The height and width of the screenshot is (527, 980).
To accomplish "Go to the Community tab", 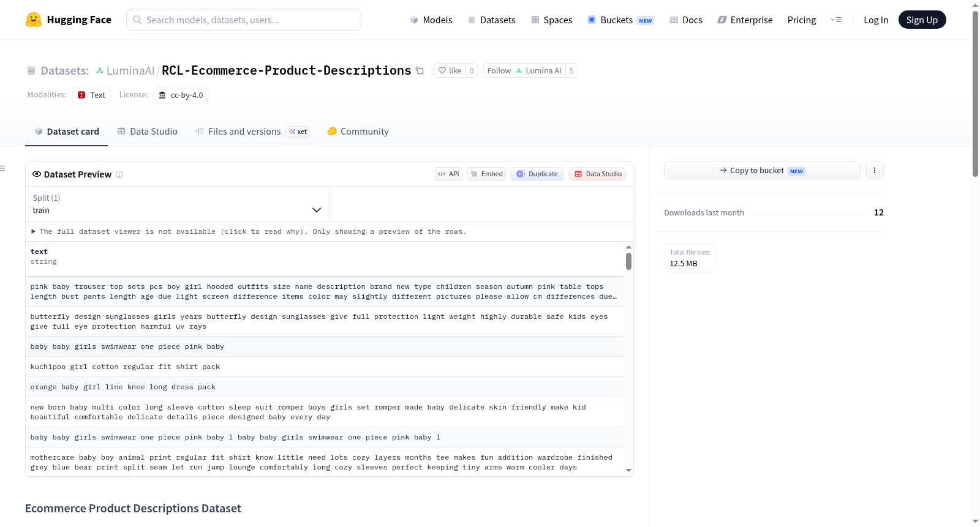I will [x=358, y=131].
